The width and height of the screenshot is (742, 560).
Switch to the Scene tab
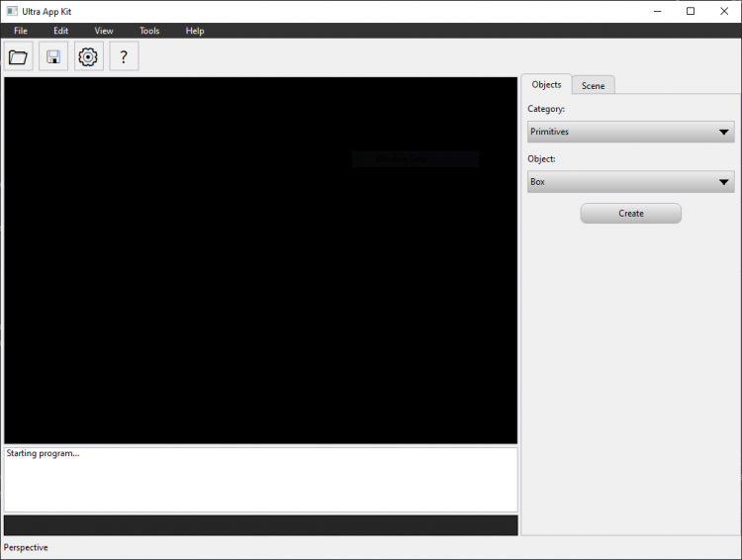[593, 86]
